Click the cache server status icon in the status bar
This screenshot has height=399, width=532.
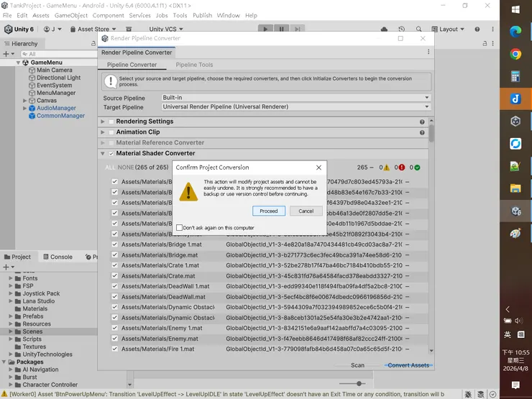click(x=480, y=394)
